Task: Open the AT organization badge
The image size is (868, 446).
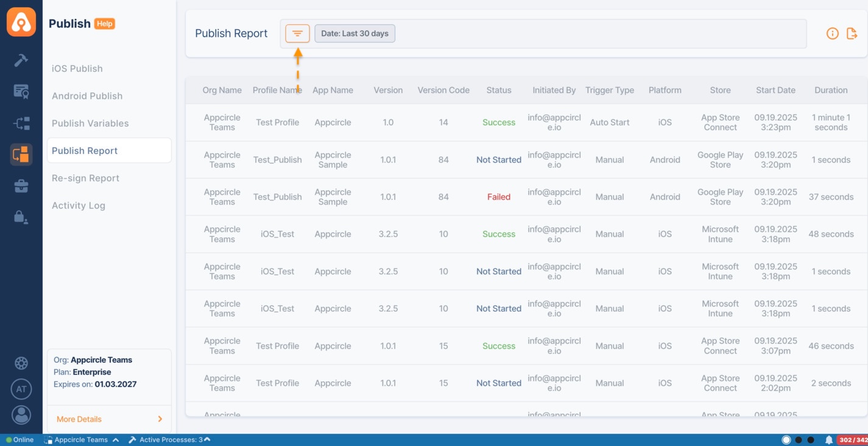Action: pyautogui.click(x=21, y=389)
